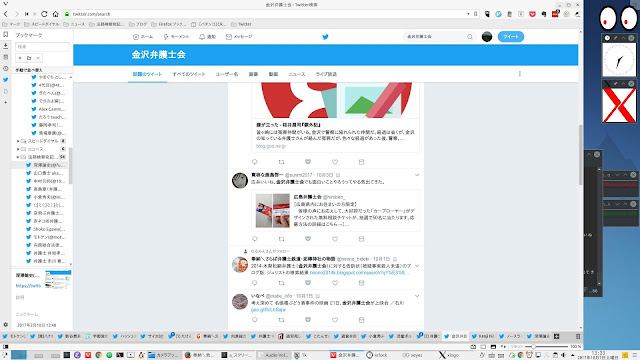Shade the xclock window with the up arrow
Viewport: 640px width, 360px height.
point(623,38)
